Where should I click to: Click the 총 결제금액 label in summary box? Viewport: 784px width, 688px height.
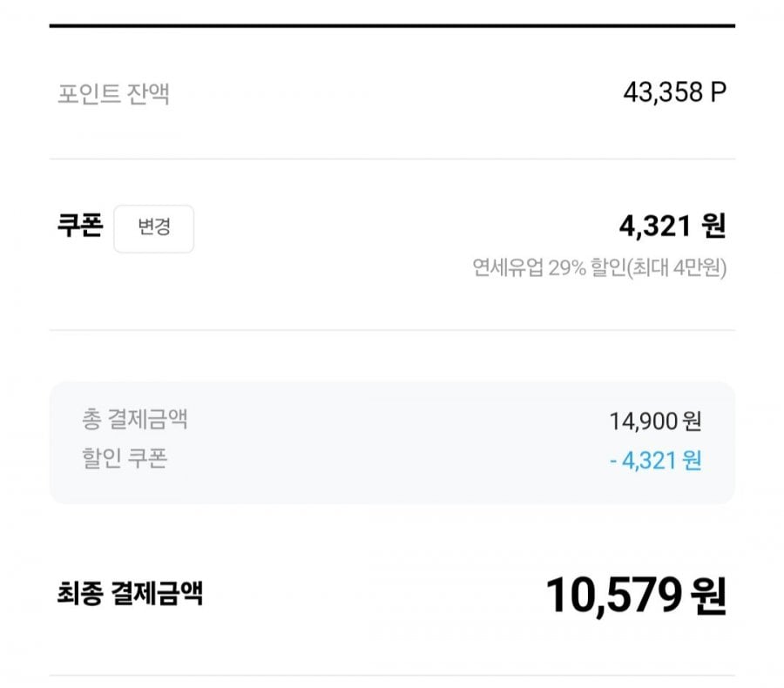point(135,420)
